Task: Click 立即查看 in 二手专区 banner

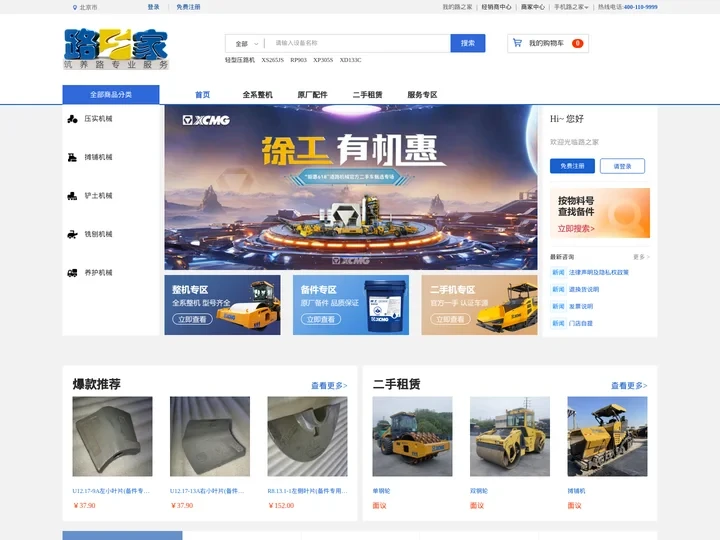Action: coord(450,319)
